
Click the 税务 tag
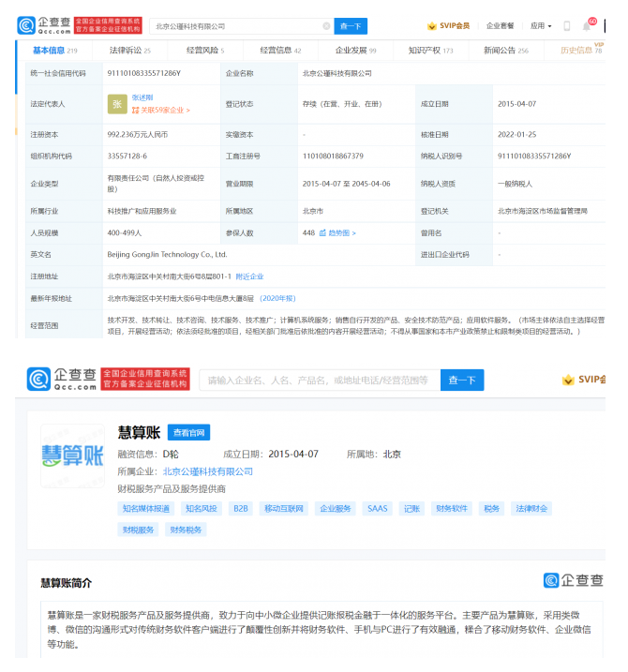pyautogui.click(x=491, y=508)
